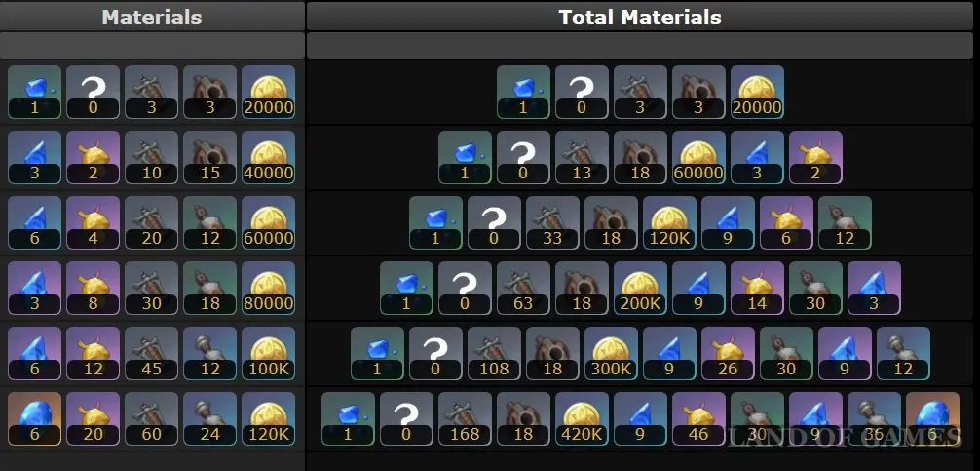Click the crossbow item showing 63
Screen dimensions: 980x471
click(x=524, y=288)
